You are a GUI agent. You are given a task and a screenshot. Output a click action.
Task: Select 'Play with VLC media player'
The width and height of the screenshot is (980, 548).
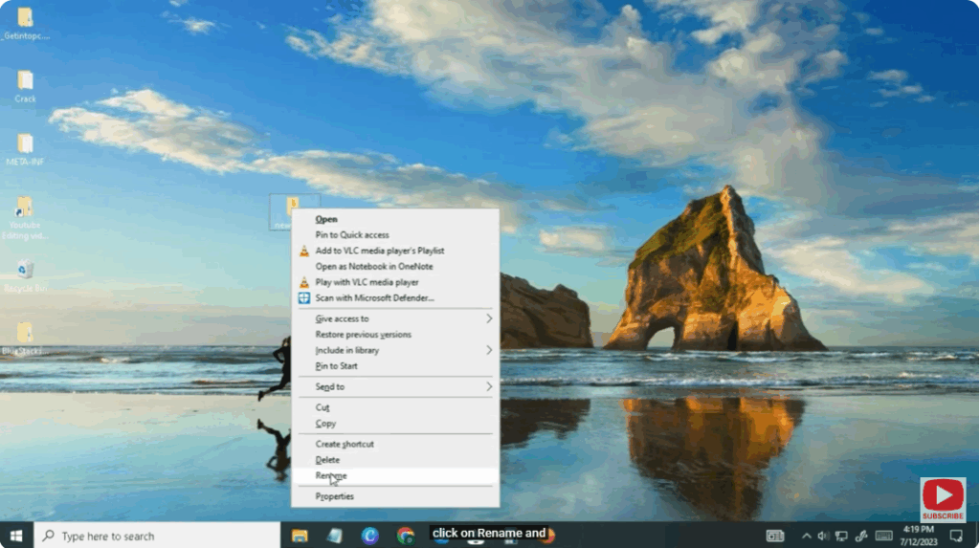(x=367, y=282)
